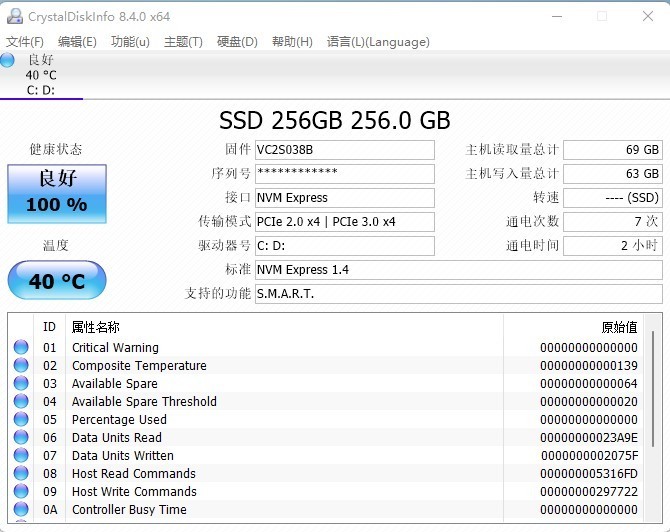Viewport: 670px width, 532px height.
Task: Click the status icon for Available Spare row 03
Action: pos(21,383)
